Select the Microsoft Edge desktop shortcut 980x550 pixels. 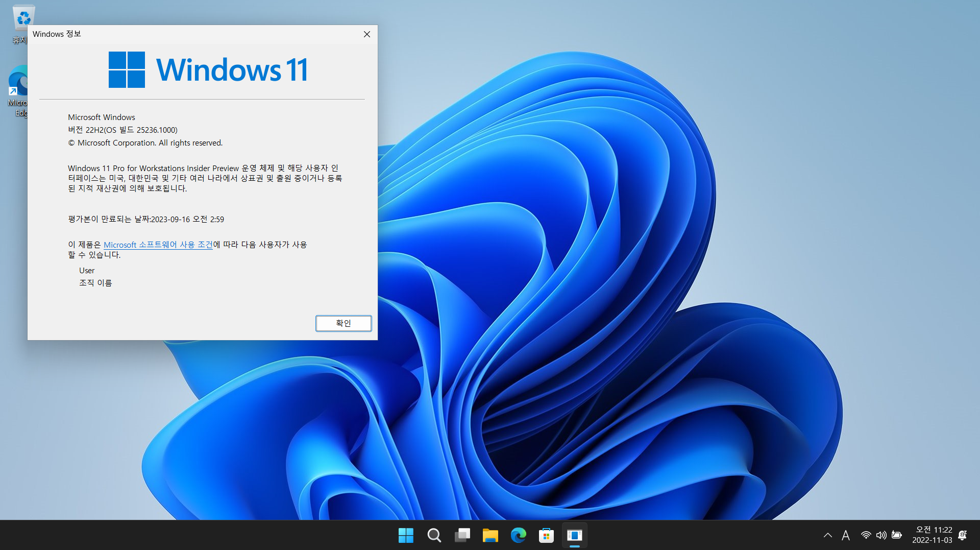pyautogui.click(x=18, y=91)
